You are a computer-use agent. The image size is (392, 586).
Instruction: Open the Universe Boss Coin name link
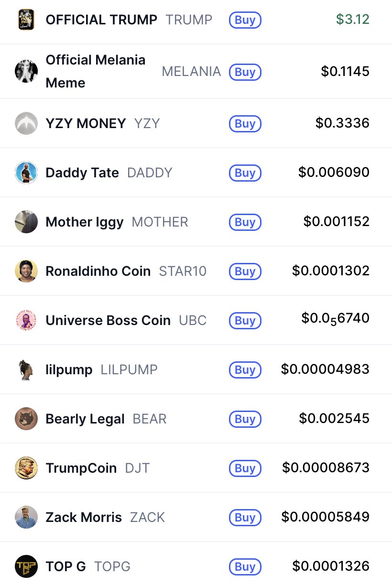pos(108,320)
